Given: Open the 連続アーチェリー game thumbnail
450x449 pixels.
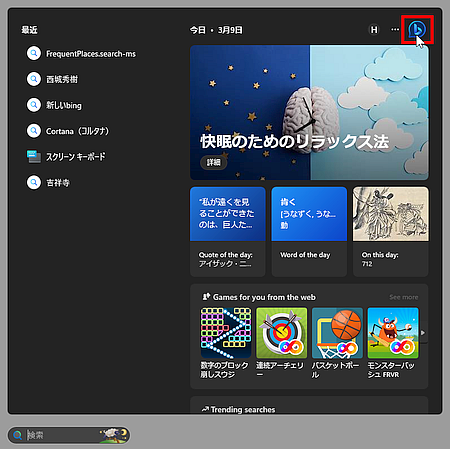Looking at the screenshot, I should click(x=281, y=333).
